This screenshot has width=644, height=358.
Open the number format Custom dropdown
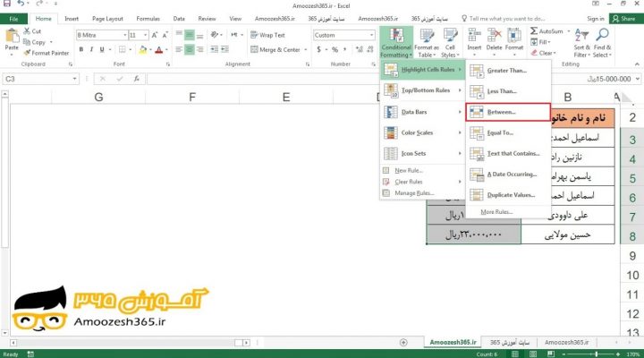tap(371, 35)
